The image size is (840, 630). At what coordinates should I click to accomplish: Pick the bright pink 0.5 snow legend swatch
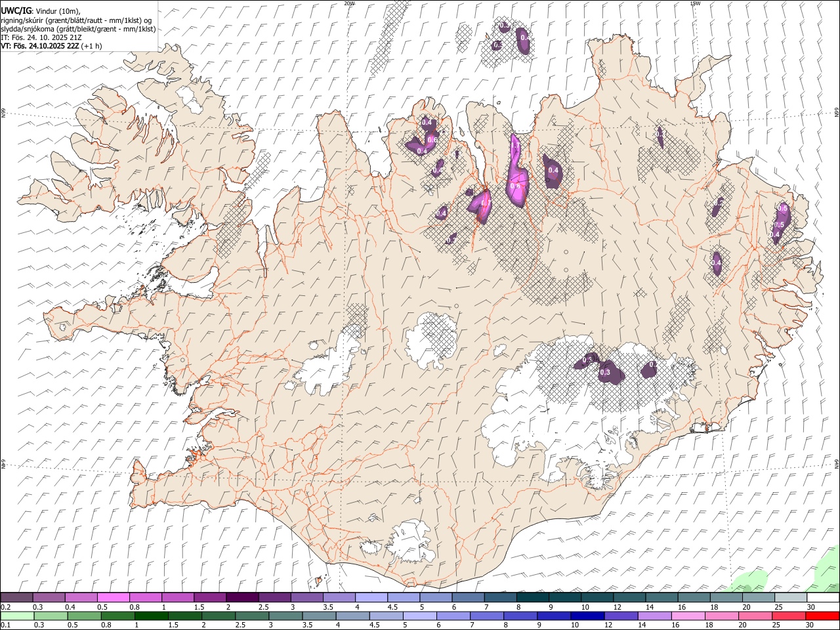(x=114, y=597)
